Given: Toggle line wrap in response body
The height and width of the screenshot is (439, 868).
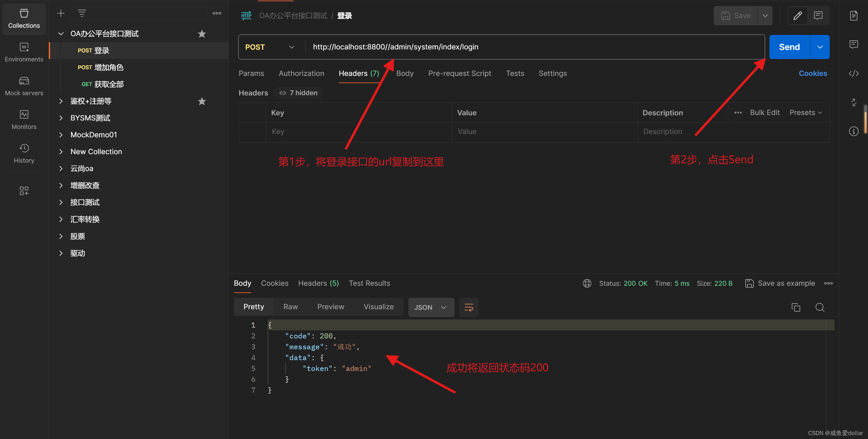Looking at the screenshot, I should pos(469,307).
